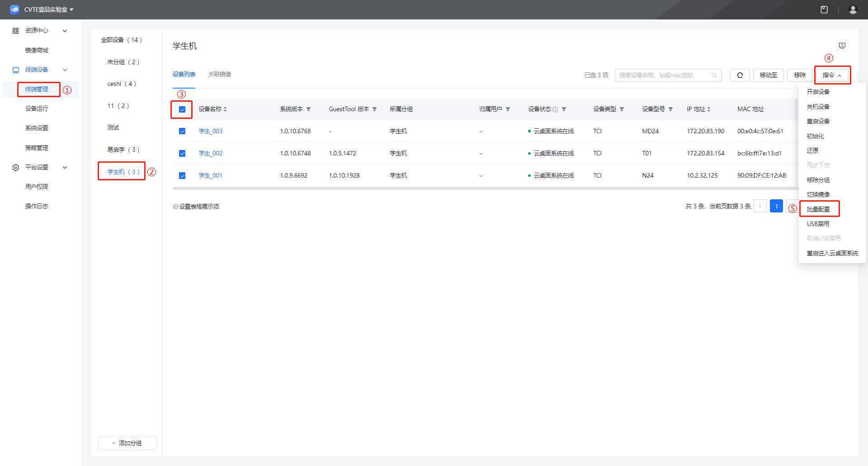This screenshot has height=466, width=868.
Task: Open the 设备类型 filter icon
Action: pyautogui.click(x=622, y=109)
